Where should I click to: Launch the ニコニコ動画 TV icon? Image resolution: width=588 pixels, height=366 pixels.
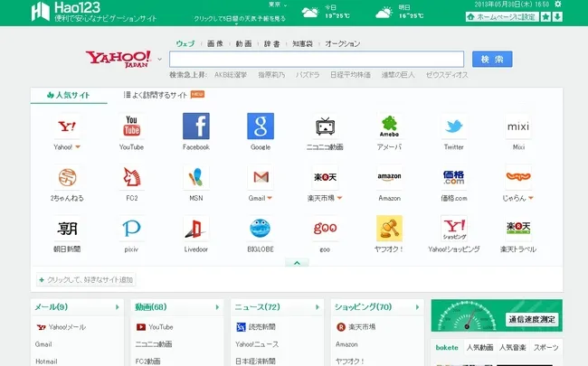[x=325, y=127]
